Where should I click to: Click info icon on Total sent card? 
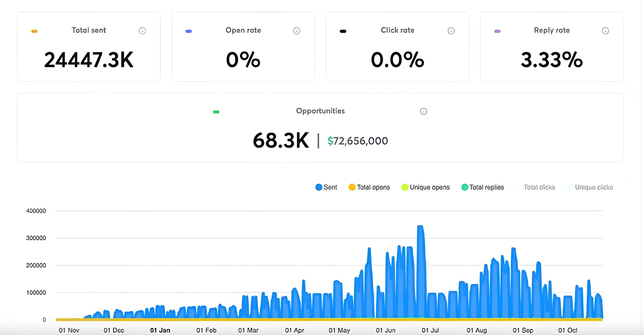tap(142, 31)
